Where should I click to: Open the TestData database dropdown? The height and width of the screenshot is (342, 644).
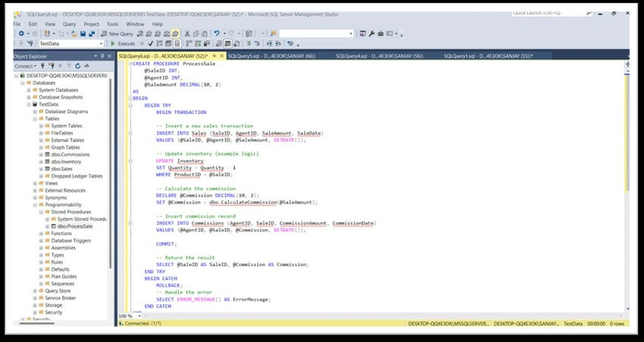coord(101,43)
